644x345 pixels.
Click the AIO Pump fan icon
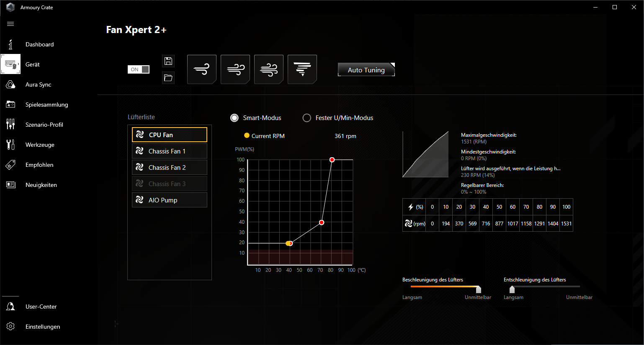pyautogui.click(x=140, y=200)
